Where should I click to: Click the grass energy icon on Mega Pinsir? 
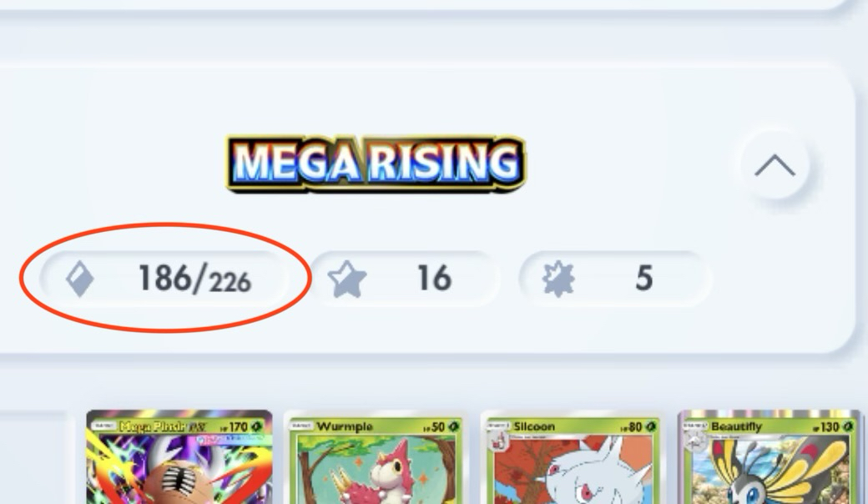(256, 426)
